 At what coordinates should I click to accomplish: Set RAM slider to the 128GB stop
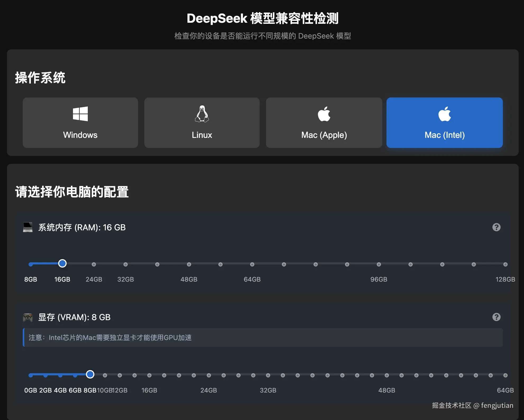[x=505, y=264]
